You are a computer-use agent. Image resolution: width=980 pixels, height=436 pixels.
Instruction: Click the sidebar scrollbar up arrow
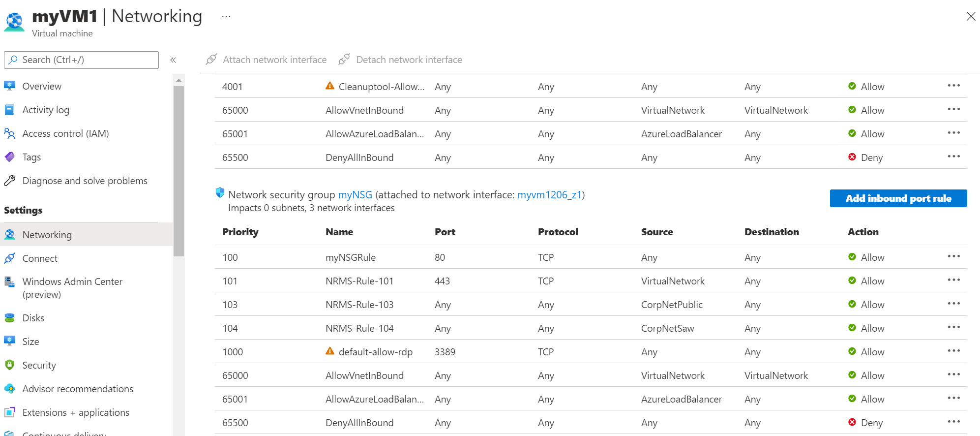(x=178, y=80)
